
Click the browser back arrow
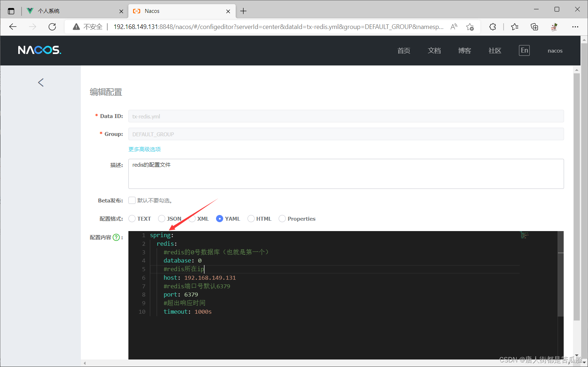(13, 27)
